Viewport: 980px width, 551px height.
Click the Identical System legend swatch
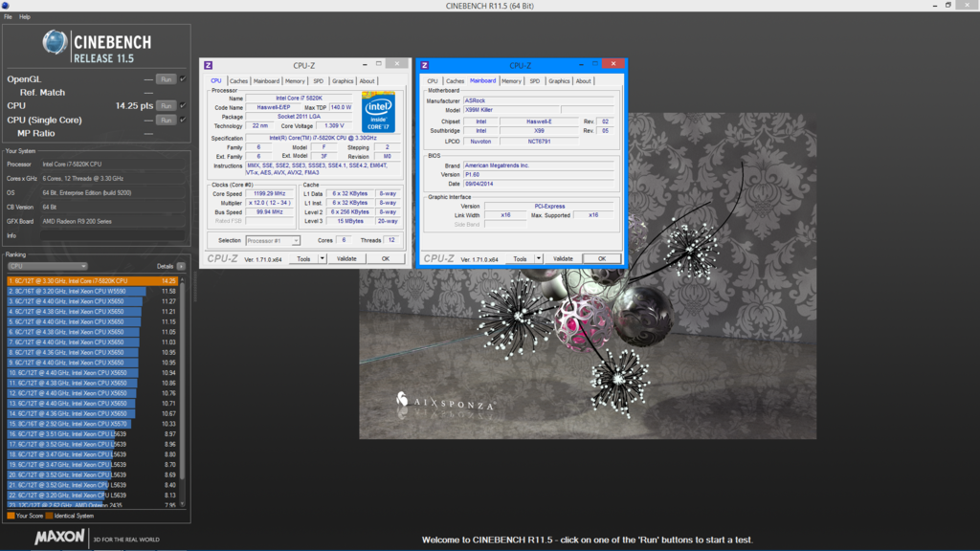50,516
